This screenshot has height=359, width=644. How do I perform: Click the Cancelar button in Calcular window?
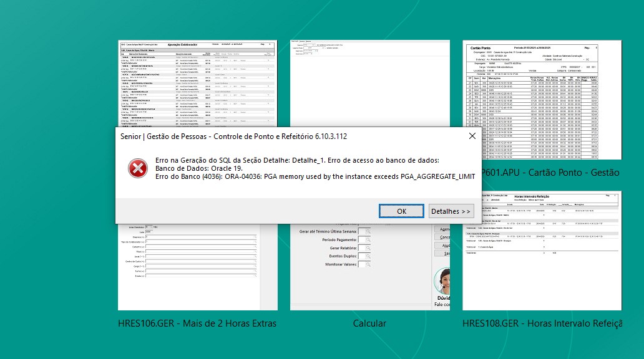(x=442, y=237)
